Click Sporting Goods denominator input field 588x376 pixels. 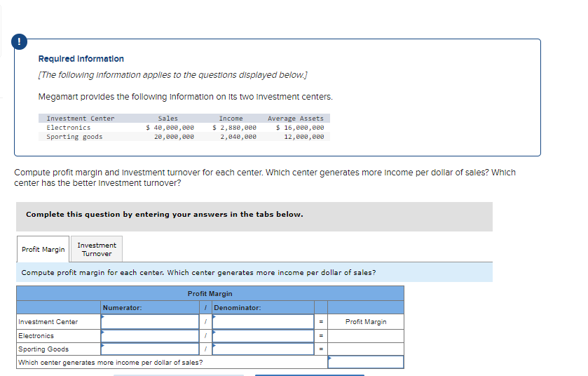[x=264, y=349]
